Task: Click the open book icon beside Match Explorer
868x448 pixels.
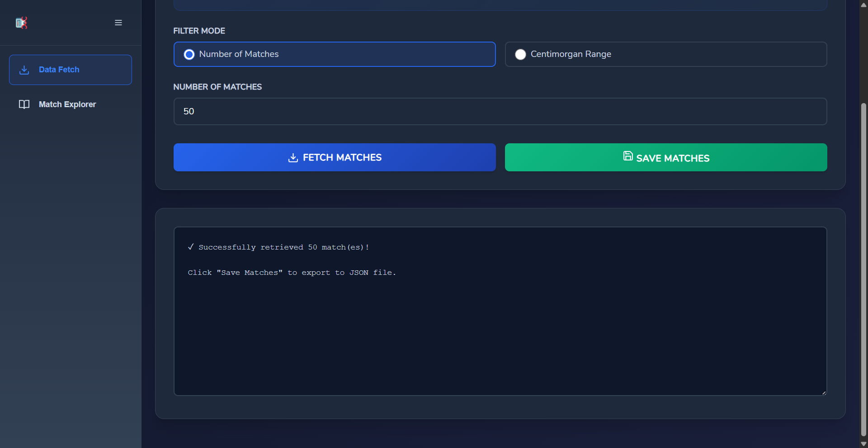Action: click(24, 104)
